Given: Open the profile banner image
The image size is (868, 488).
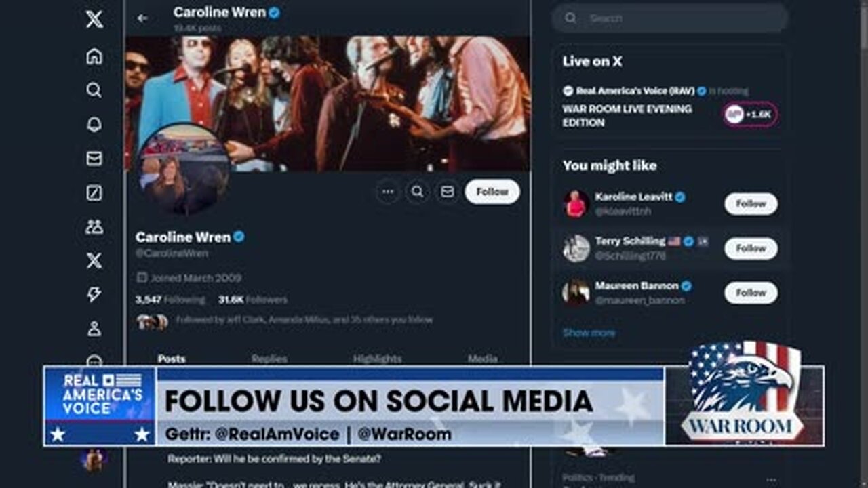Looking at the screenshot, I should pos(328,103).
